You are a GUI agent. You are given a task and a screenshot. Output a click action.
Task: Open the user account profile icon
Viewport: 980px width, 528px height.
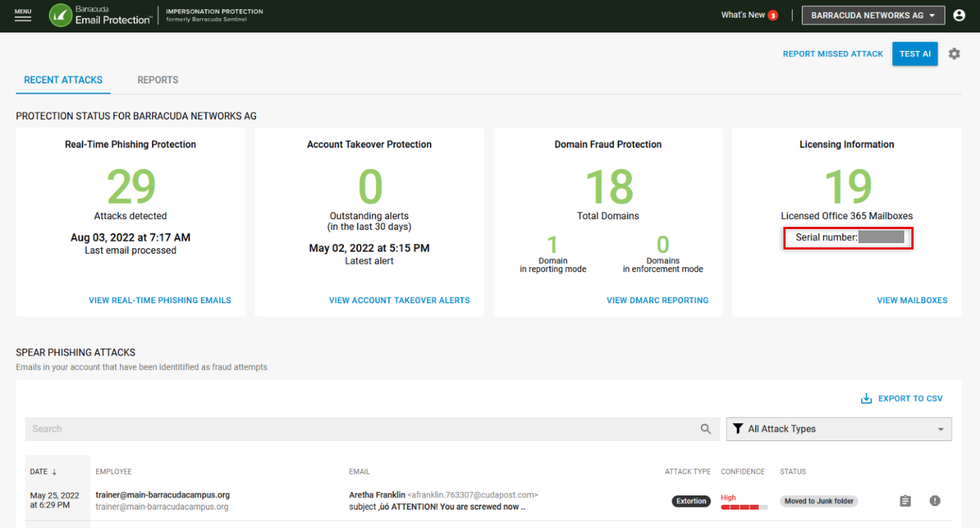click(959, 15)
